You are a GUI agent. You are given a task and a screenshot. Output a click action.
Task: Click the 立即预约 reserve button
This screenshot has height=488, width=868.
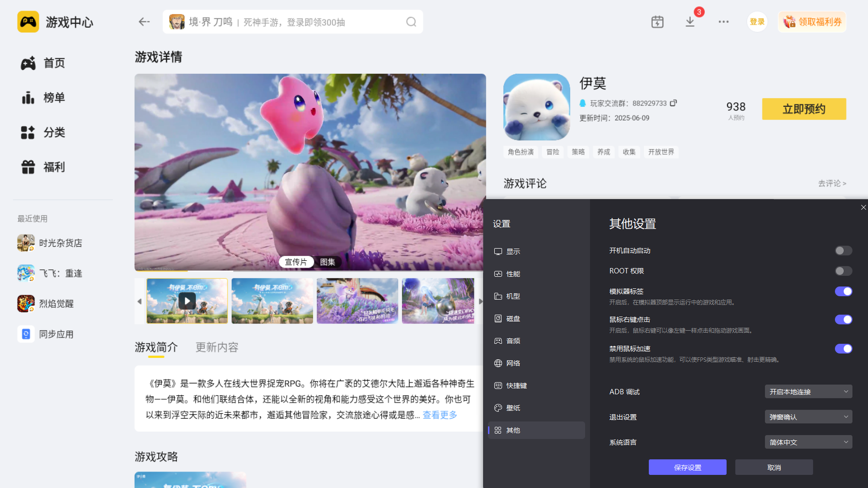[x=803, y=109]
